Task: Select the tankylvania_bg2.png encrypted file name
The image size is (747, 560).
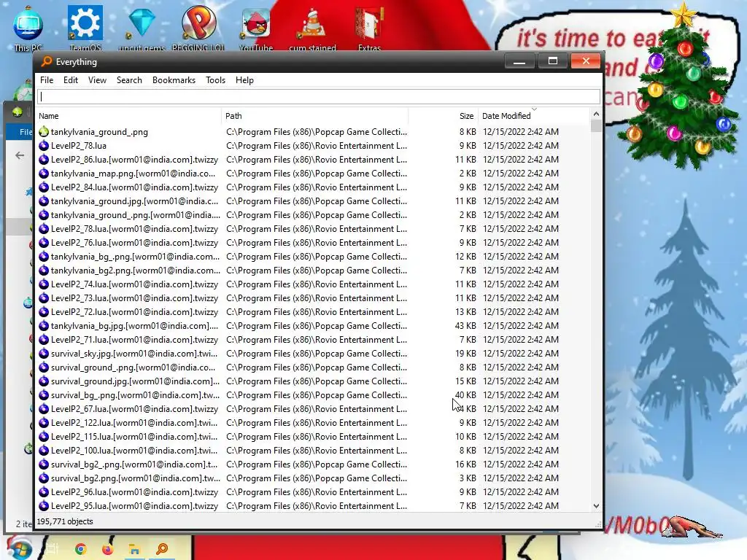Action: click(135, 270)
